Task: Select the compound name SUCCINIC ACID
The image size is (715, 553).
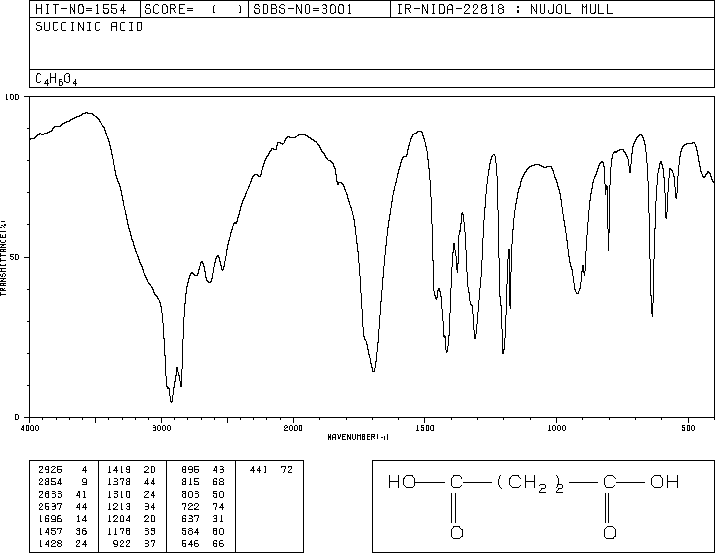Action: [x=89, y=27]
